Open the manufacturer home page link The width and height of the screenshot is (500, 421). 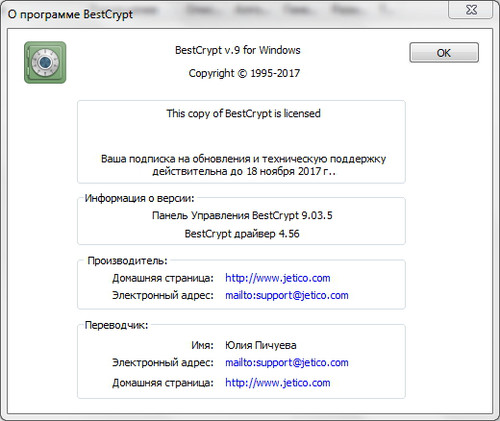click(278, 278)
